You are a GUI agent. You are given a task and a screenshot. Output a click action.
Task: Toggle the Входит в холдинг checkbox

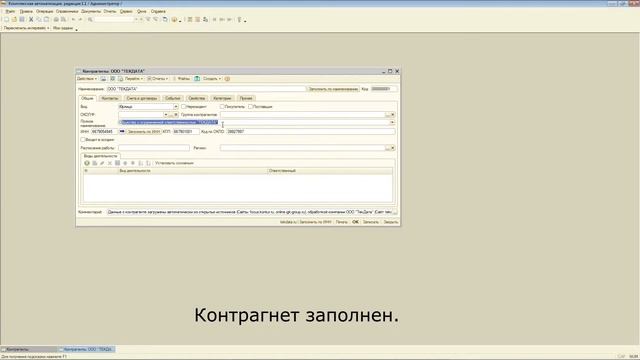(x=83, y=140)
